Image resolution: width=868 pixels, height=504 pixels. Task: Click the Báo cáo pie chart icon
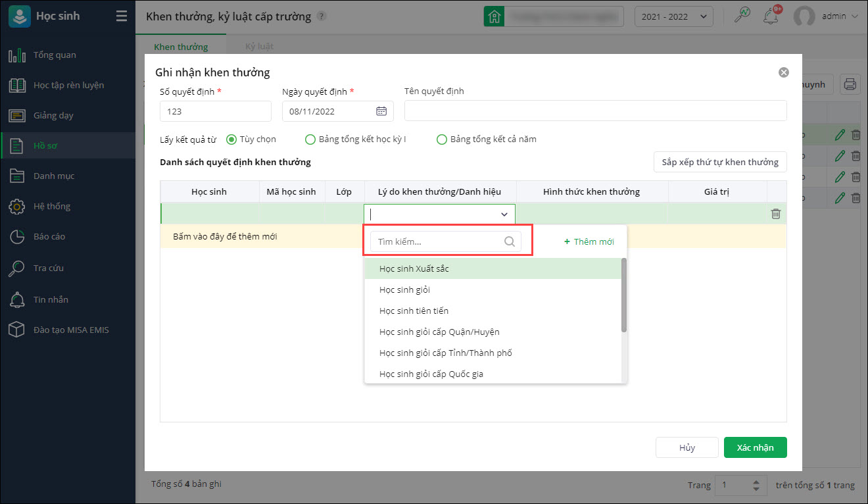(17, 236)
